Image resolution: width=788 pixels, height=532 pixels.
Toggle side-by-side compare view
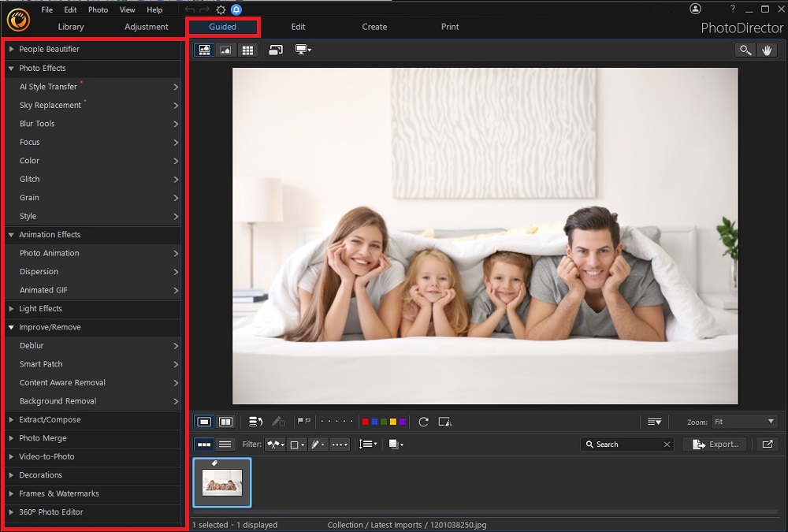pyautogui.click(x=225, y=422)
